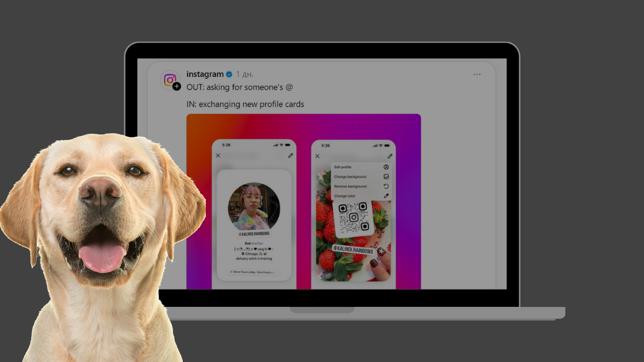The width and height of the screenshot is (644, 362).
Task: Click the @KALINDI.RAINBOWS sticker on strawberry card
Action: pos(353,249)
